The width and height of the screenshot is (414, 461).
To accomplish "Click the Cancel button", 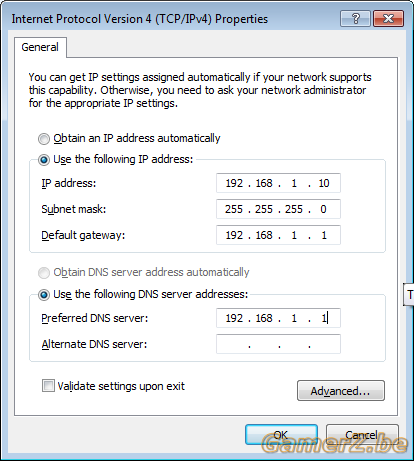I will 362,434.
